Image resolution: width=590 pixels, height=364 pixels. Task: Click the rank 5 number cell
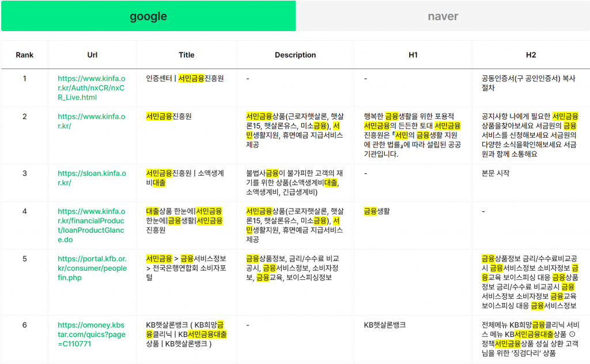25,259
